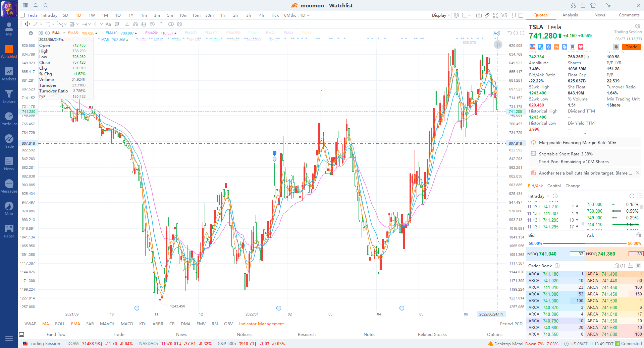The image size is (644, 348).
Task: Switch to the Analysis tab
Action: click(570, 15)
